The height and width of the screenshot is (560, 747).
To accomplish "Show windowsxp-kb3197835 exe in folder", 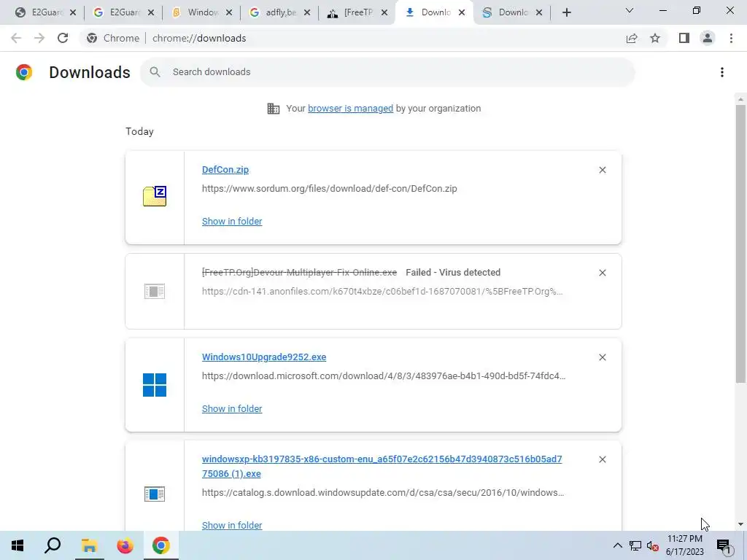I will (x=231, y=525).
